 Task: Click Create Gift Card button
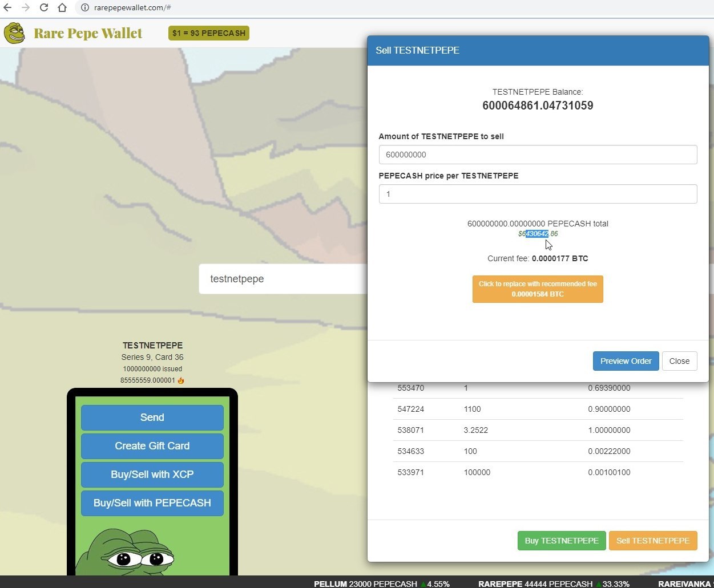tap(152, 446)
